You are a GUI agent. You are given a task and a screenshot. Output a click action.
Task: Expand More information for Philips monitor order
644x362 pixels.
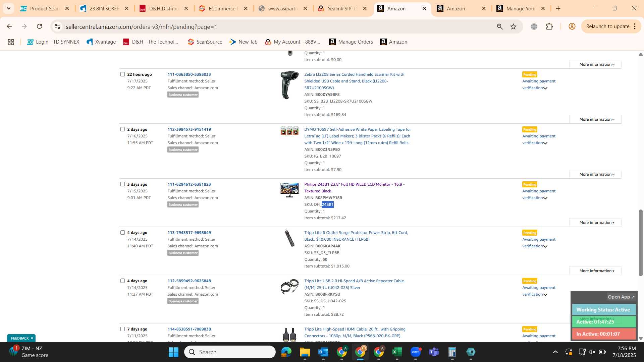pos(595,223)
